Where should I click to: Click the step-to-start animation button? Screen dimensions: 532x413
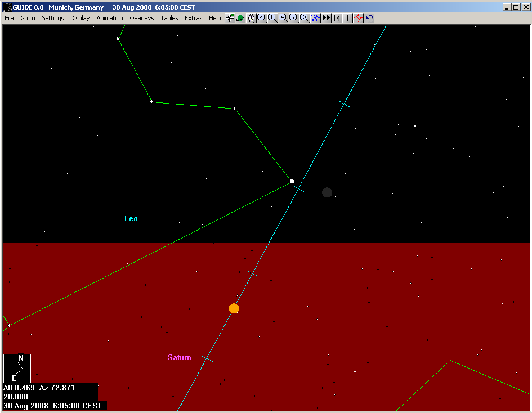pyautogui.click(x=337, y=18)
